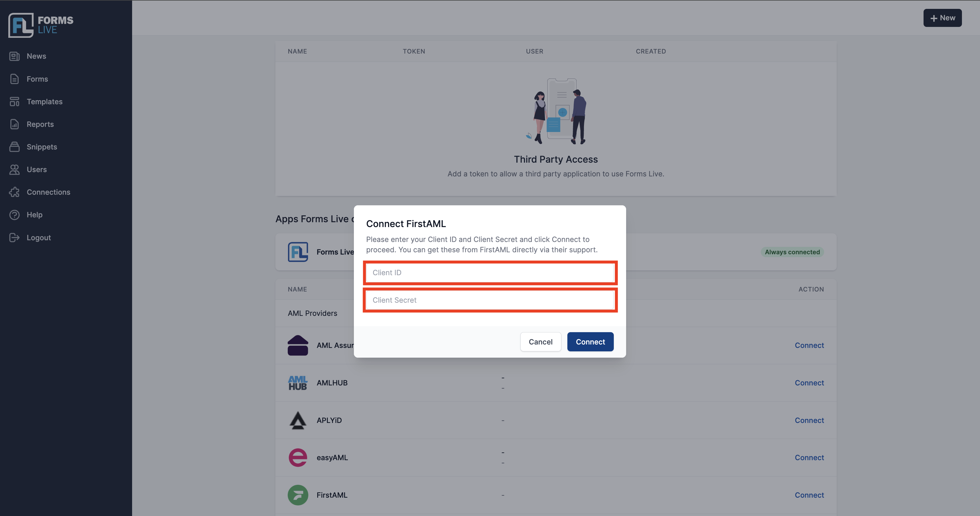Open Templates in the sidebar menu
Screen dimensions: 980x516
tap(44, 102)
